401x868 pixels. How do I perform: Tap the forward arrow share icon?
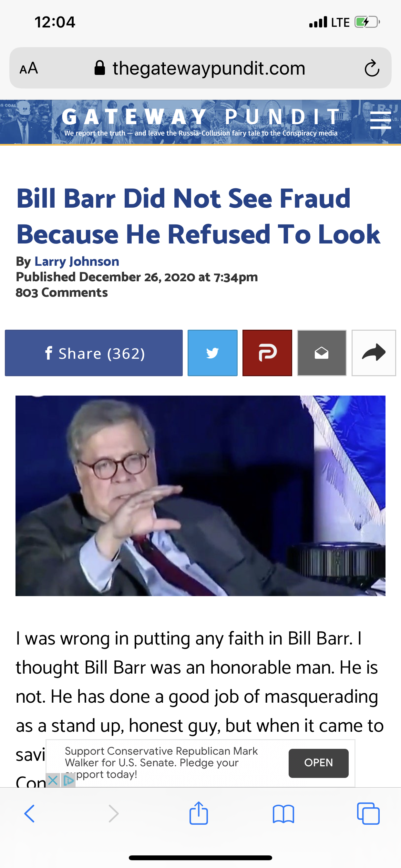pyautogui.click(x=374, y=353)
